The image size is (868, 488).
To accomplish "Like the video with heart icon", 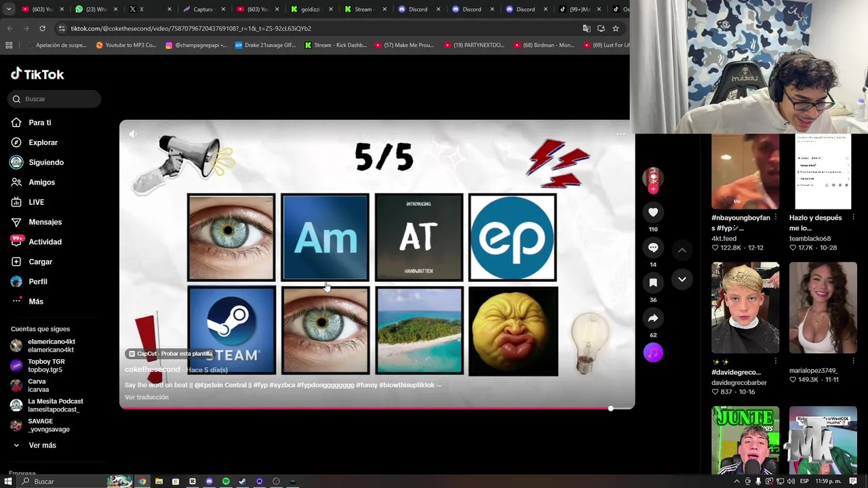I will coord(653,212).
